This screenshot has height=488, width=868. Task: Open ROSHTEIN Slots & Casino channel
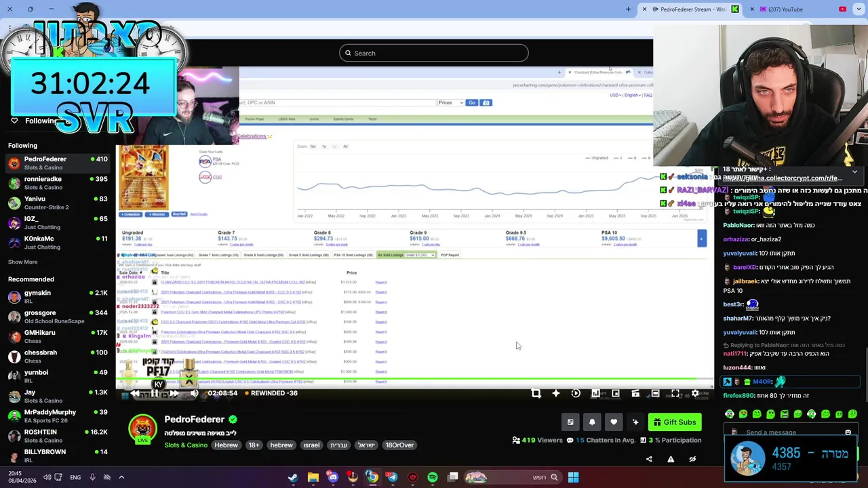tap(58, 436)
